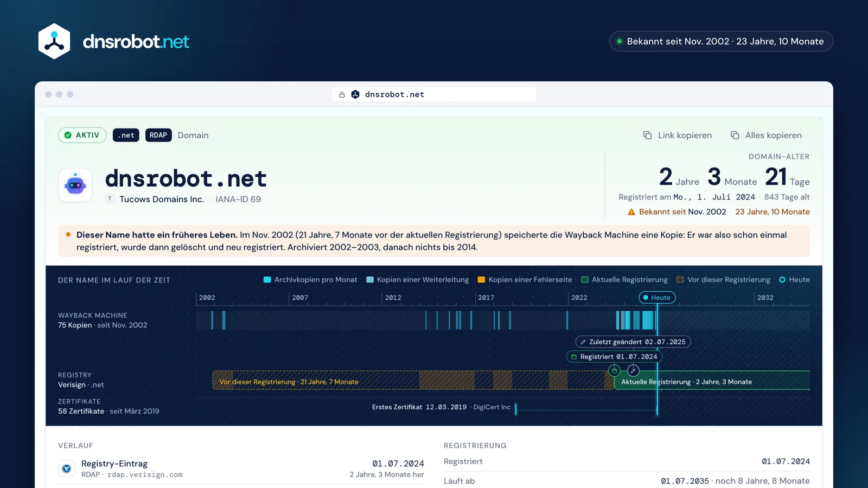Click the orange warning triangle near Bekannt seit
The height and width of the screenshot is (488, 868).
click(x=631, y=212)
